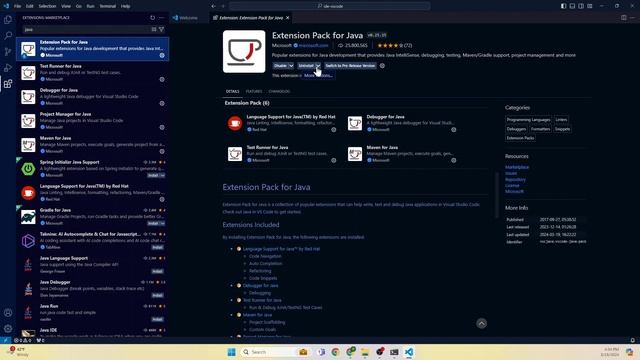Click the VS Code taskbar icon
The width and height of the screenshot is (640, 360).
[x=409, y=352]
